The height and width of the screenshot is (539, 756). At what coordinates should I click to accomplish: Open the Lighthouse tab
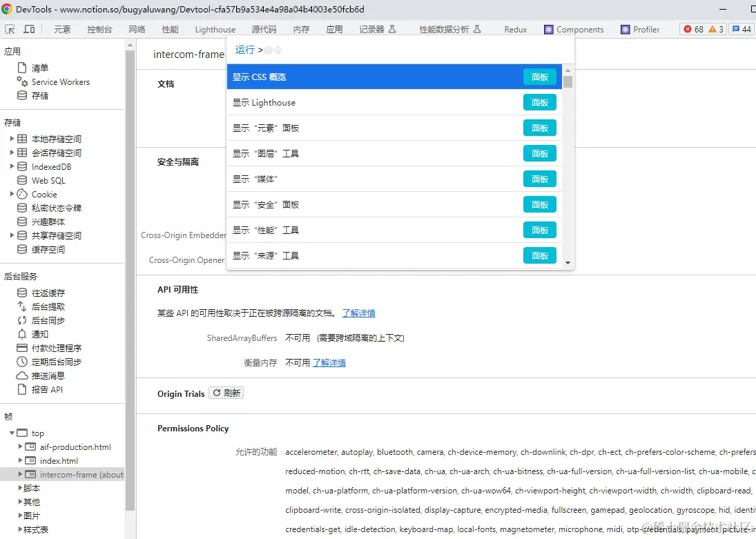coord(215,30)
